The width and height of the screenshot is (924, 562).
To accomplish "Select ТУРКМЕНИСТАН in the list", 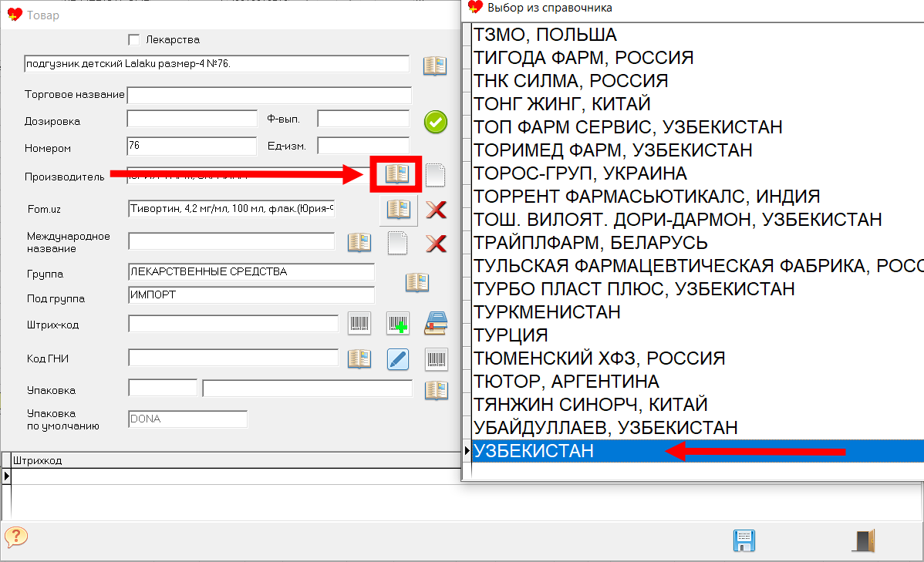I will click(698, 311).
